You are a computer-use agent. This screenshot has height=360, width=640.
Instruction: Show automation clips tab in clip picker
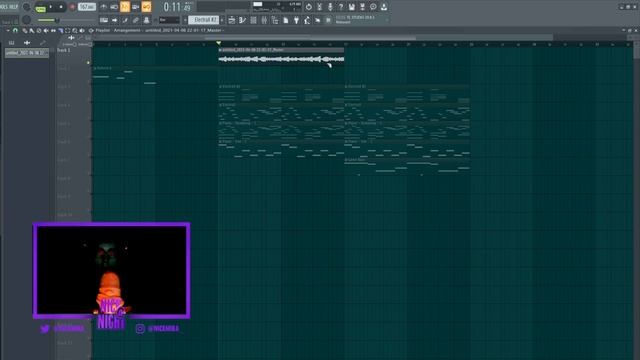click(x=42, y=43)
